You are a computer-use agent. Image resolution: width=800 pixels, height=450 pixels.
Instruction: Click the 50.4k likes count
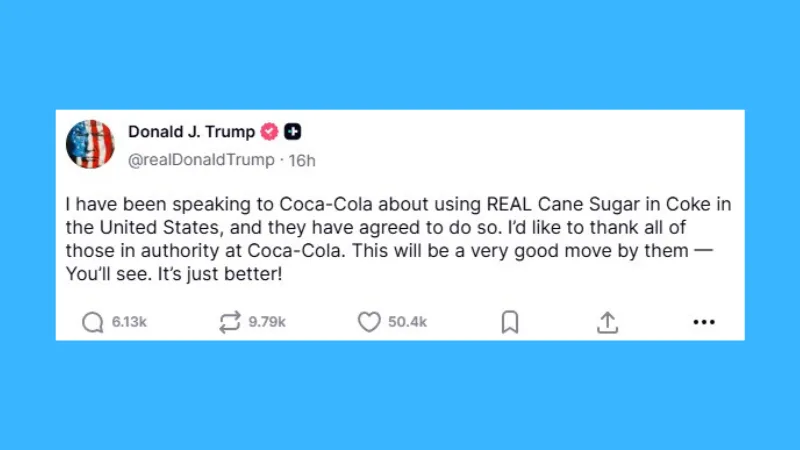(408, 322)
